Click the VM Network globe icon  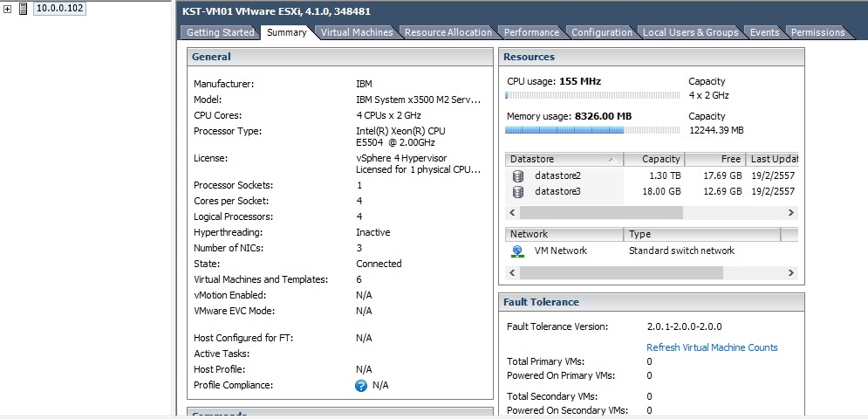point(518,251)
